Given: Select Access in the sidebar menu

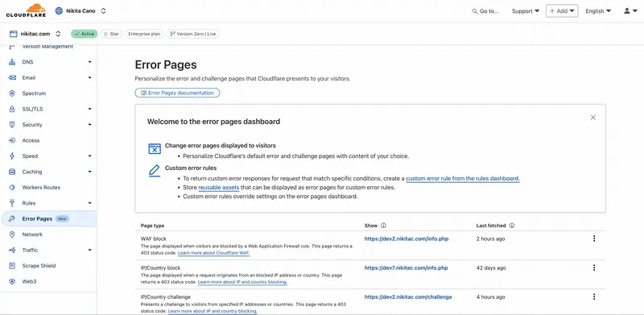Looking at the screenshot, I should [x=31, y=140].
